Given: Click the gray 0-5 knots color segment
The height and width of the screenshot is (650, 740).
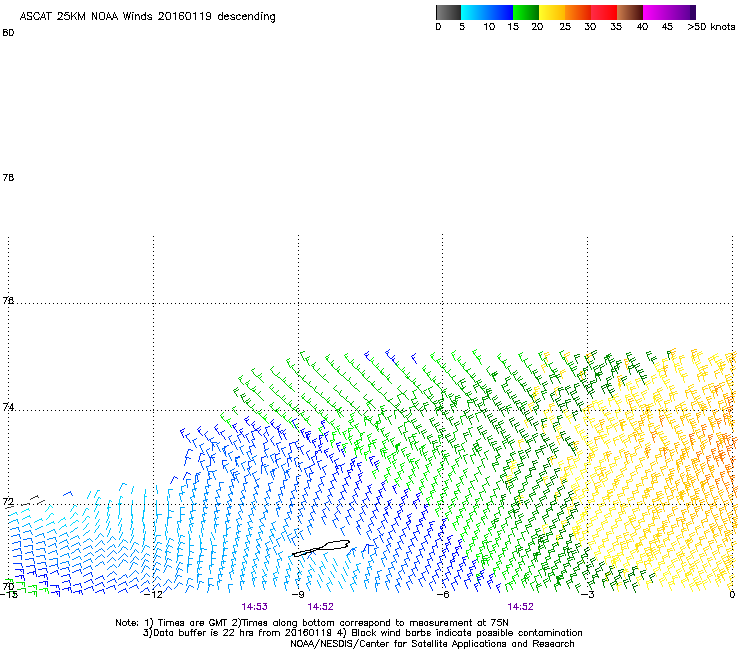Looking at the screenshot, I should [448, 12].
